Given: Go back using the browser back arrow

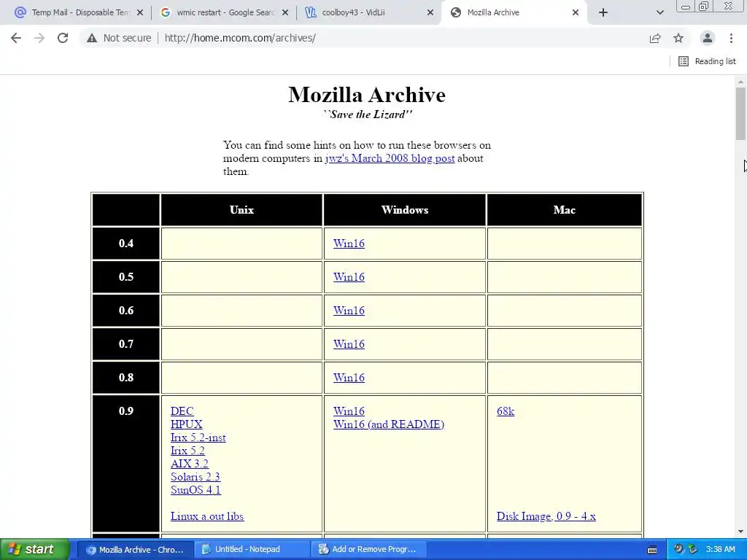Looking at the screenshot, I should [16, 38].
